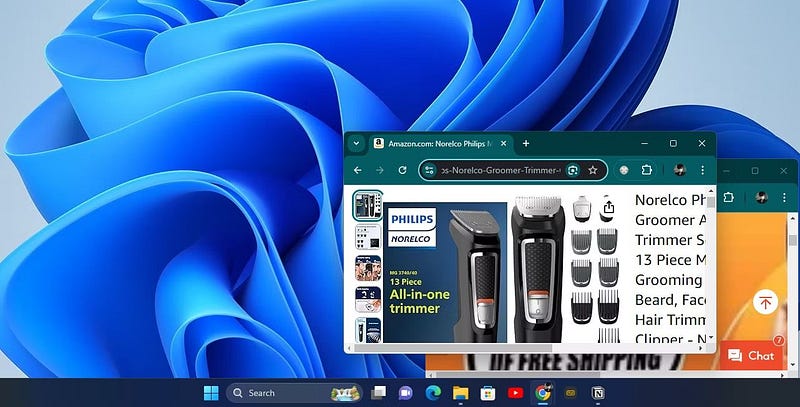Click the Norelco Philips product title text
800x407 pixels.
click(x=670, y=269)
